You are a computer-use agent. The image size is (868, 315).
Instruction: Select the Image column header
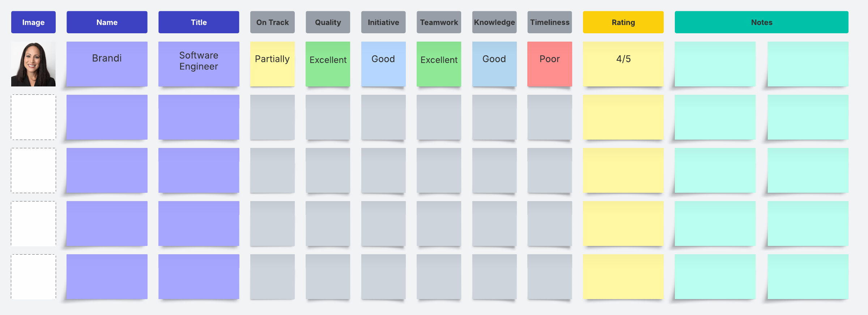(x=33, y=22)
